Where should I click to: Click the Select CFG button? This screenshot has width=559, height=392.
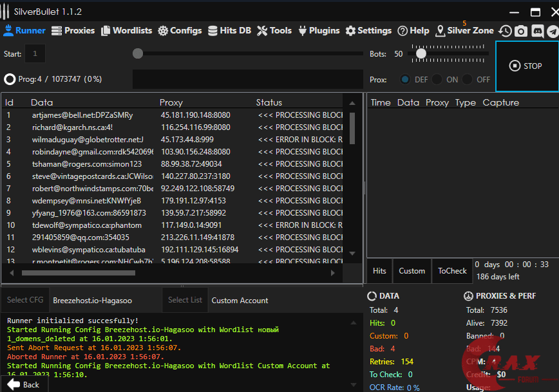[25, 300]
